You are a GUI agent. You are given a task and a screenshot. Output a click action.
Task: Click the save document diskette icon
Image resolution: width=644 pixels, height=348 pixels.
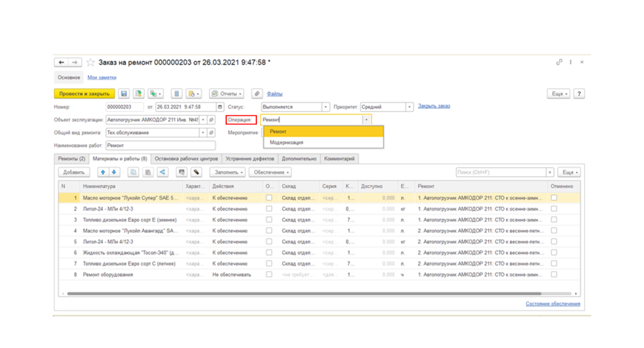click(124, 94)
